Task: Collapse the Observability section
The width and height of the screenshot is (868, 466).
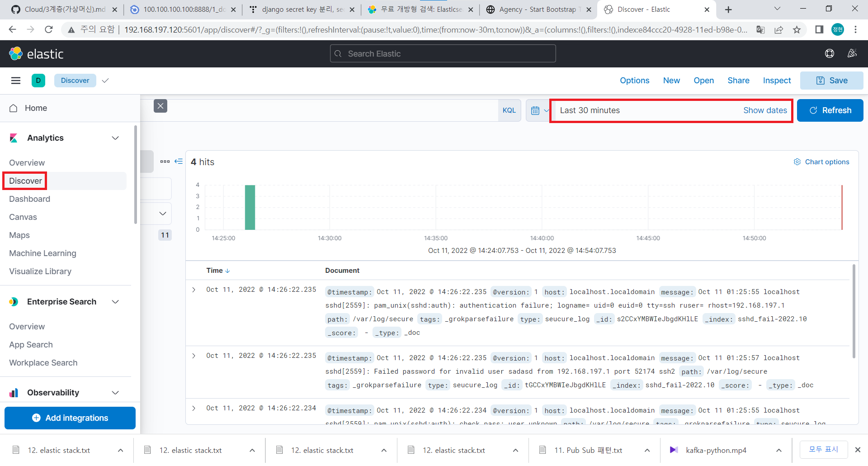Action: [x=115, y=393]
